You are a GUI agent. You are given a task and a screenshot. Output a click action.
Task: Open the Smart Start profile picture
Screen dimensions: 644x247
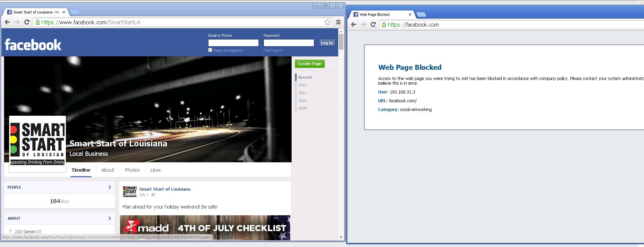[38, 144]
